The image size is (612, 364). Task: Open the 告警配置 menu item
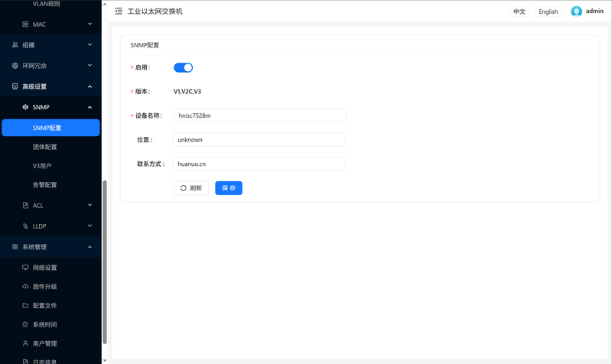click(50, 184)
